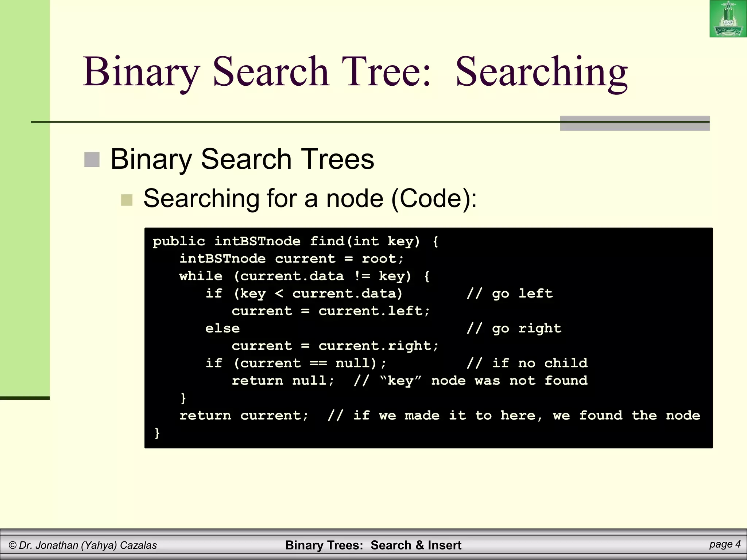Click the '// go right' comment

(x=514, y=328)
